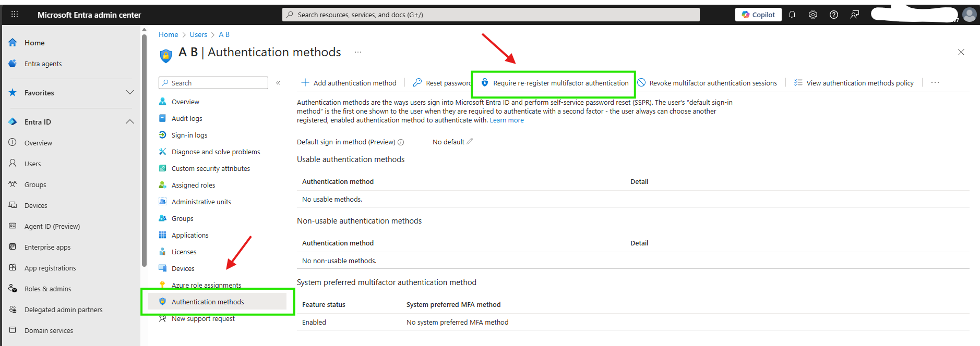Open New support request
This screenshot has width=980, height=346.
(x=203, y=318)
